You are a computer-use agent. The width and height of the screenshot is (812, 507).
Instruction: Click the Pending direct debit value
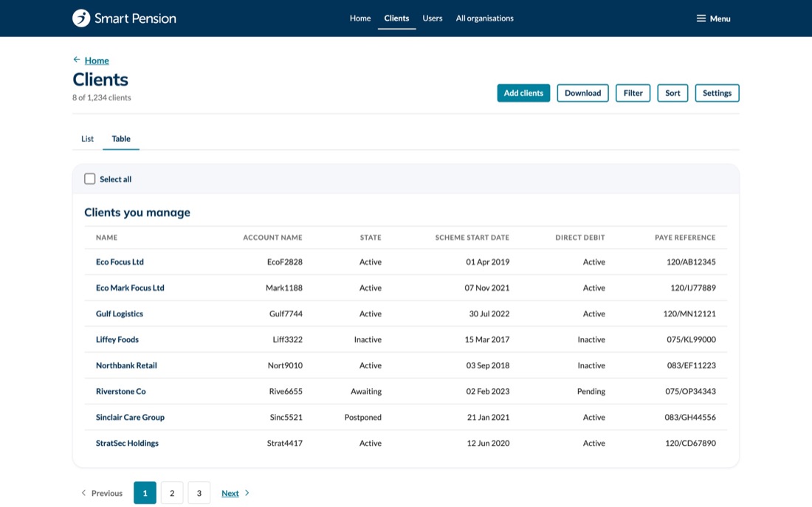pos(591,392)
